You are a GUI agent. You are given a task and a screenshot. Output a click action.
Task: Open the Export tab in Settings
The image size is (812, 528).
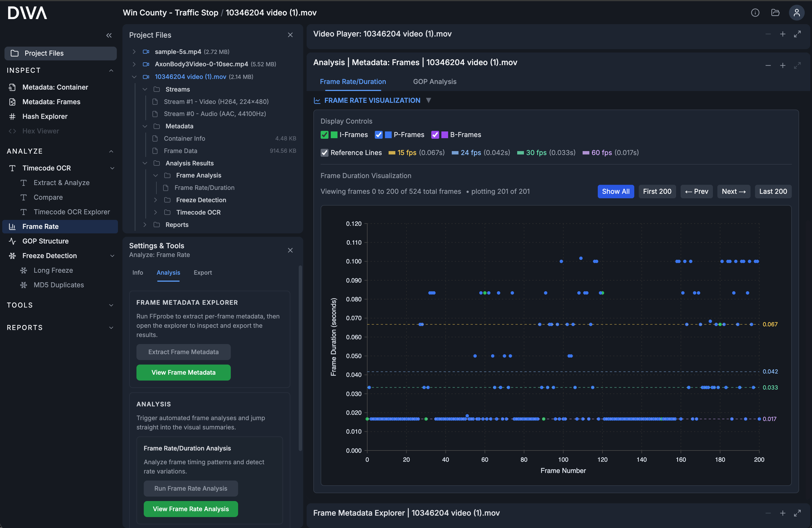(203, 272)
